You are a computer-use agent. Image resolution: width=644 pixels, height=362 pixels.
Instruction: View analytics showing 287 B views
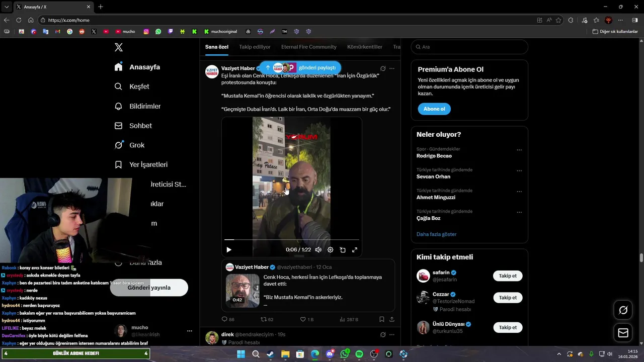click(349, 319)
